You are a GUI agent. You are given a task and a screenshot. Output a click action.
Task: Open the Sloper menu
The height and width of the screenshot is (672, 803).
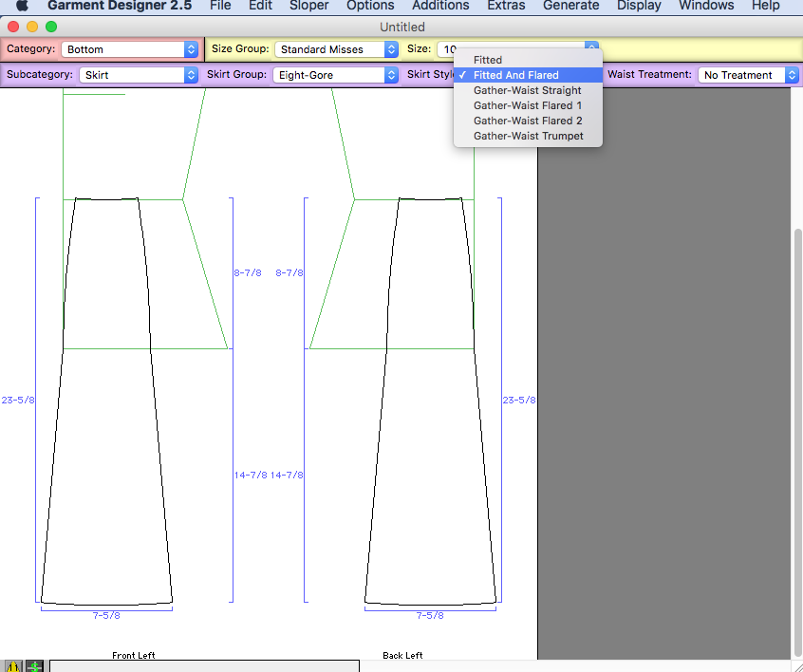coord(308,6)
